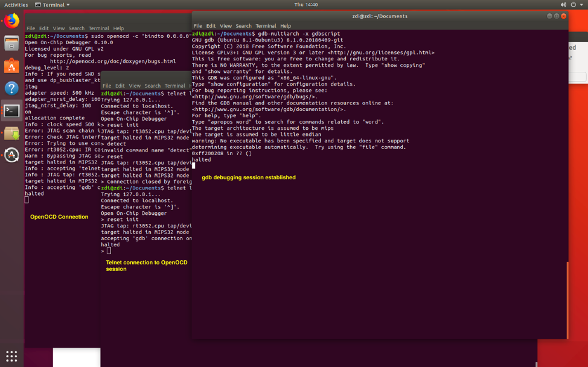This screenshot has width=588, height=367.
Task: Close the gdb terminal window
Action: click(564, 16)
